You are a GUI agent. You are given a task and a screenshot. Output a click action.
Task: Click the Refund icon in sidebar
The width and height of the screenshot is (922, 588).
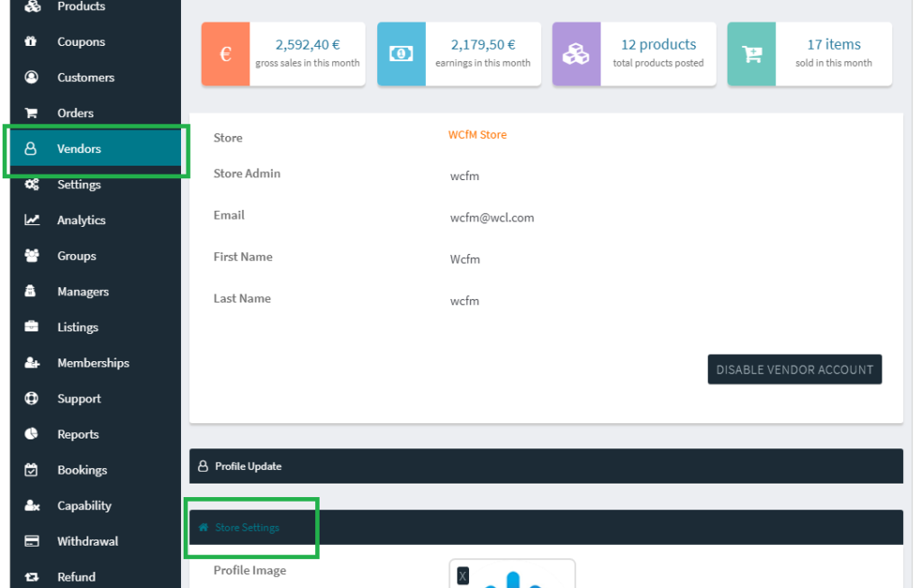pos(32,577)
